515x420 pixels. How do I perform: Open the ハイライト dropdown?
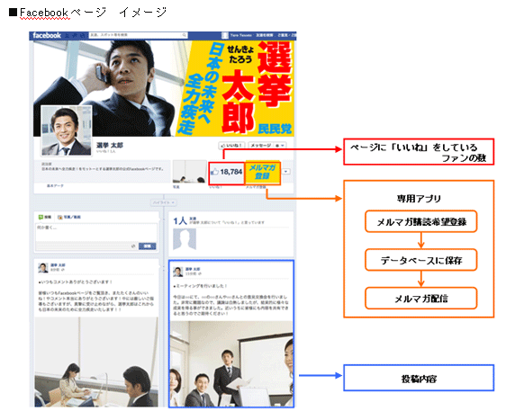pyautogui.click(x=164, y=202)
